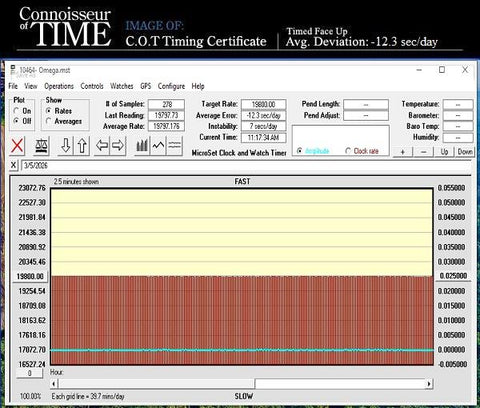Click the horizontal scrollbar right arrow
480x408 pixels.
coord(429,384)
